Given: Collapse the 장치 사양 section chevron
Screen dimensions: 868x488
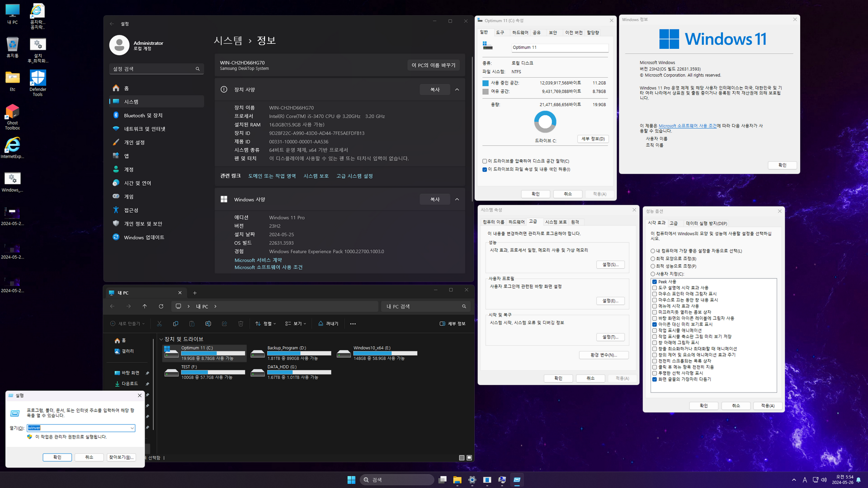Looking at the screenshot, I should 457,89.
